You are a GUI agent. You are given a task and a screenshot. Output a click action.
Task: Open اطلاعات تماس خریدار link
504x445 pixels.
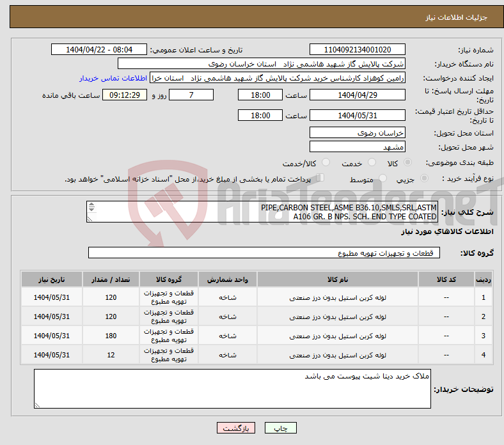113,78
